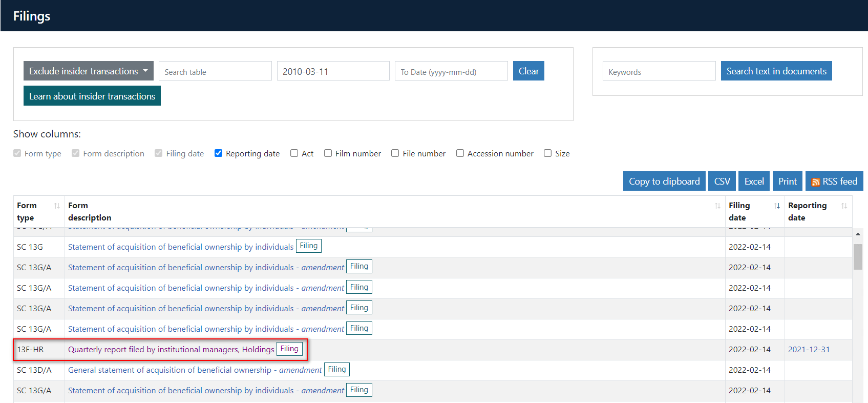Click Filing button in 13F-HR row
This screenshot has height=403, width=868.
click(289, 349)
